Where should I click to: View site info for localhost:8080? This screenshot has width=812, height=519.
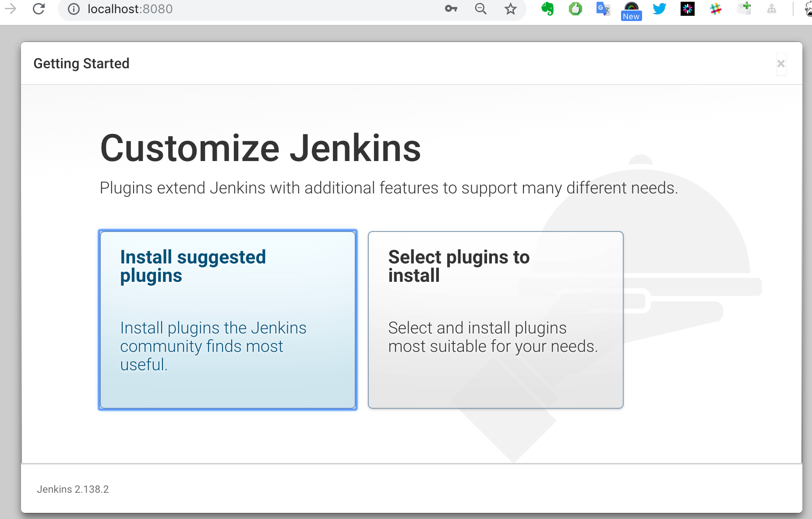(73, 9)
